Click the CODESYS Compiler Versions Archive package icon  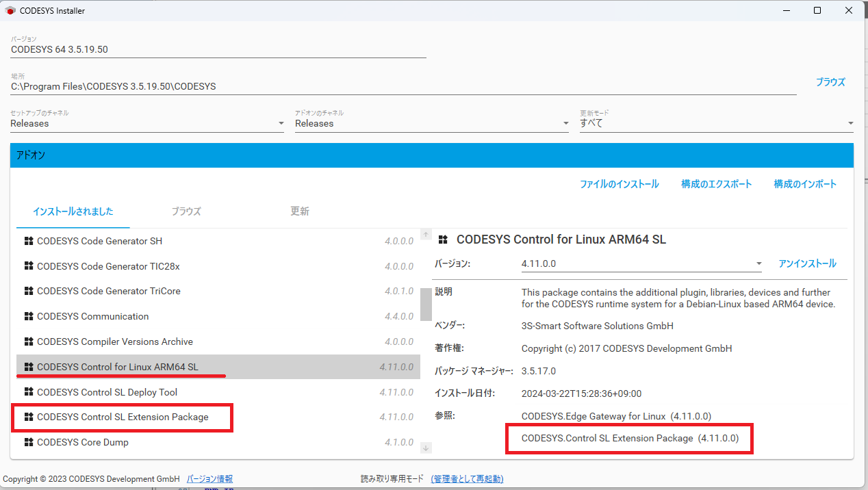click(27, 341)
